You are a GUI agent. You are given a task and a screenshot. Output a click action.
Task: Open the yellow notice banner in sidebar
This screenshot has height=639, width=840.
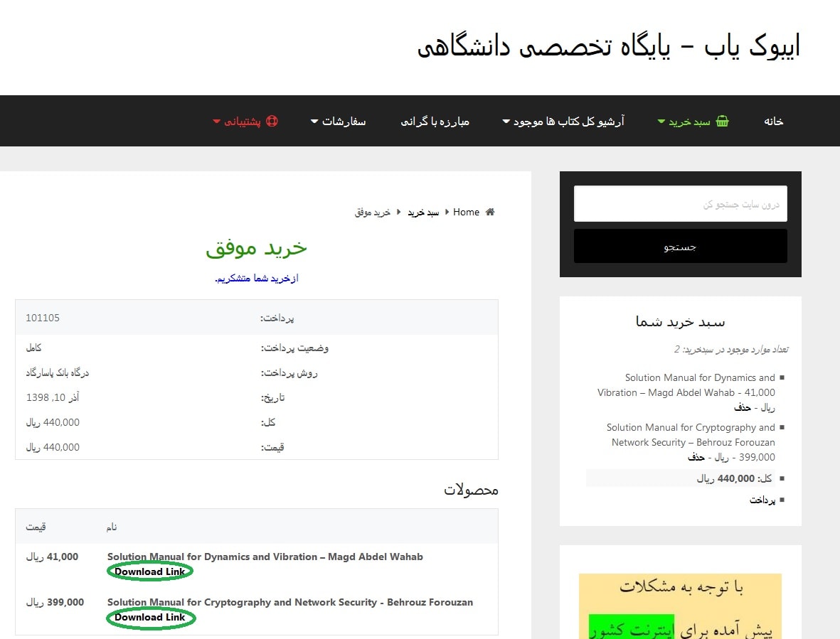click(680, 606)
